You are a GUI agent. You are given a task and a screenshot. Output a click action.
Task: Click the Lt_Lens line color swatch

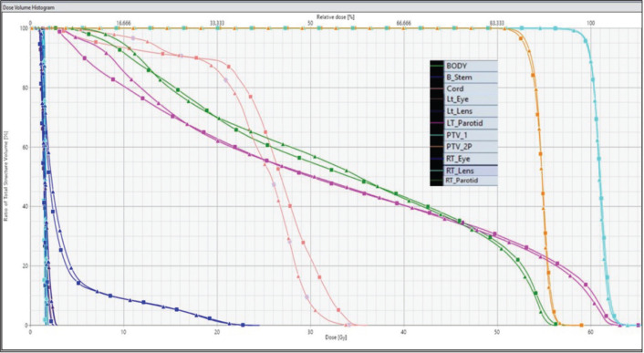[x=437, y=111]
